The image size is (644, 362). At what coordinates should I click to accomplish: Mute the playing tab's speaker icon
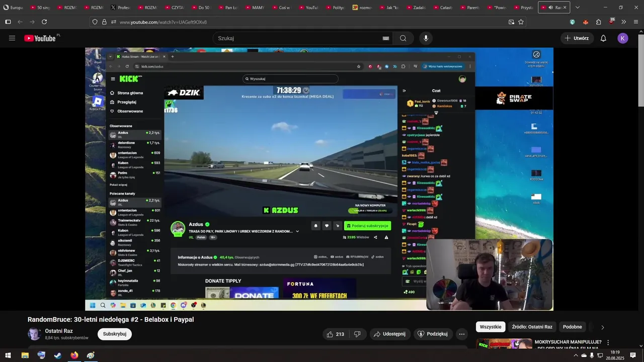[x=551, y=8]
